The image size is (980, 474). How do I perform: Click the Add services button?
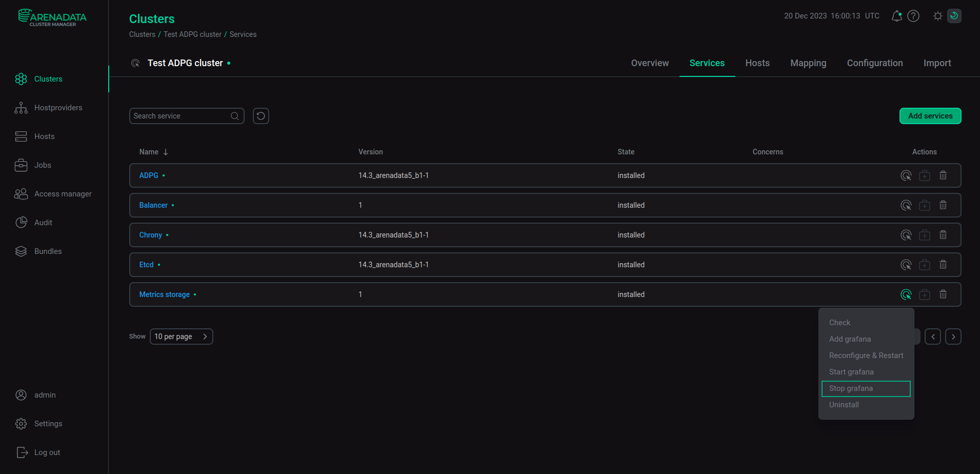click(930, 116)
